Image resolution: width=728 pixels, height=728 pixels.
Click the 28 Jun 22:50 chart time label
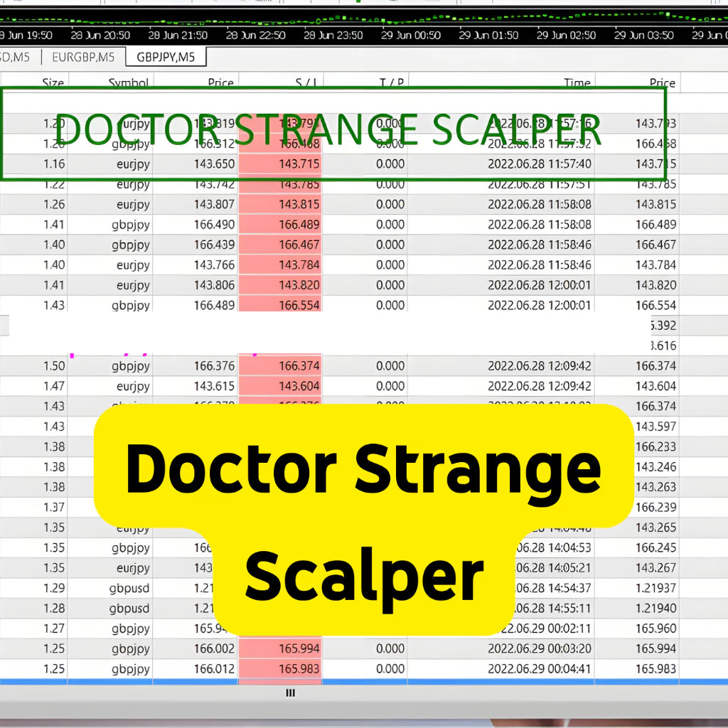(x=255, y=36)
